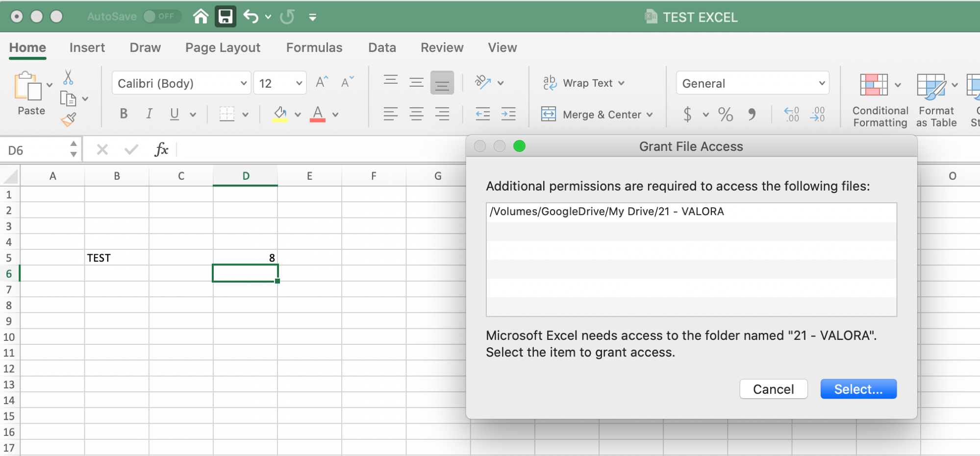The height and width of the screenshot is (456, 980).
Task: Apply percent style
Action: (726, 115)
